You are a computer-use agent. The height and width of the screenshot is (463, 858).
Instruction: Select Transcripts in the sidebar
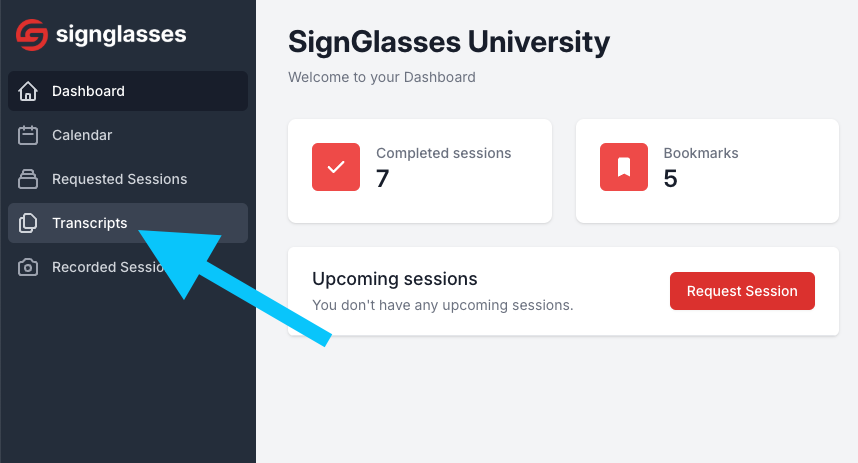click(x=128, y=223)
